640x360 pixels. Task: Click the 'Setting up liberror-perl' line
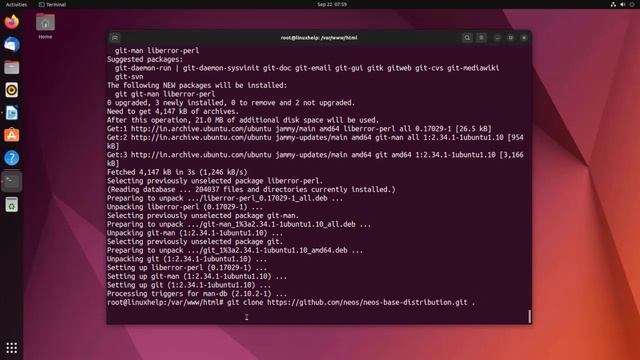pos(187,268)
